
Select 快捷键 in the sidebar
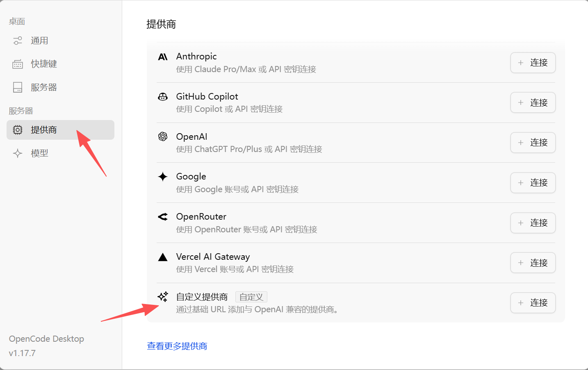click(x=60, y=64)
